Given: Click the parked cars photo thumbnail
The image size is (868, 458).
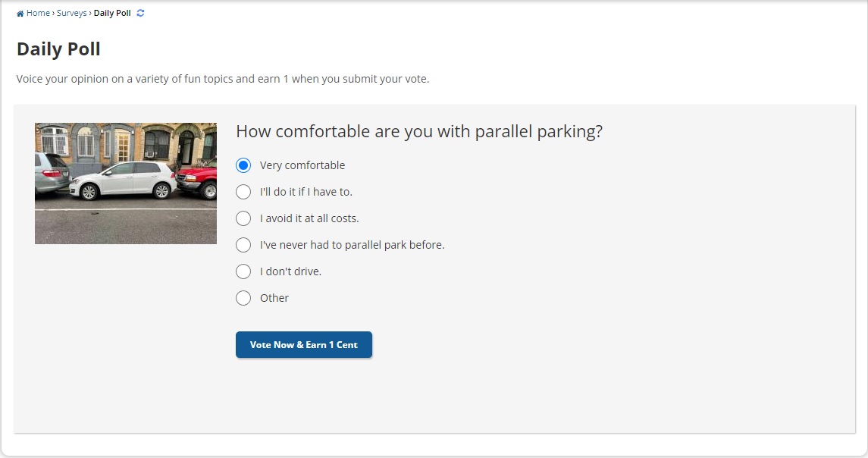Looking at the screenshot, I should click(x=126, y=184).
